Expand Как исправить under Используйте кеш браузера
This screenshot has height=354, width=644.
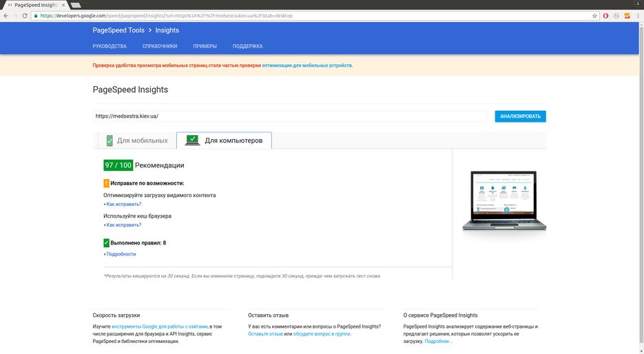point(123,225)
